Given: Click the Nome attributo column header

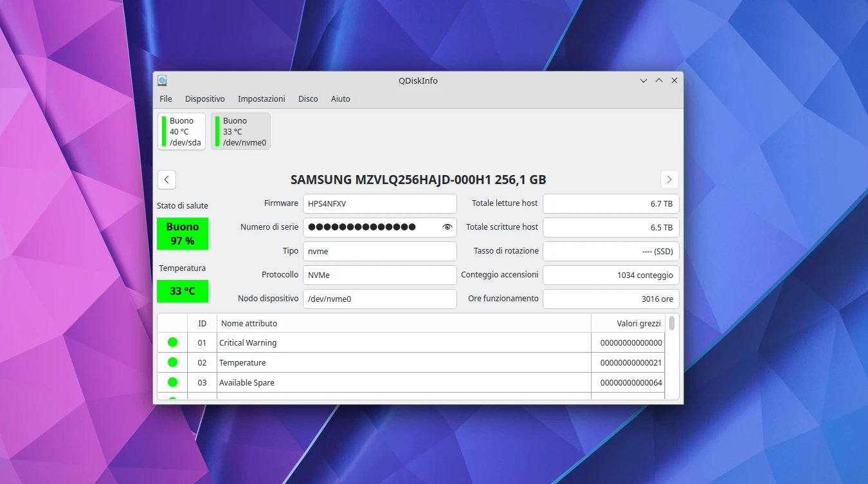Looking at the screenshot, I should click(404, 323).
